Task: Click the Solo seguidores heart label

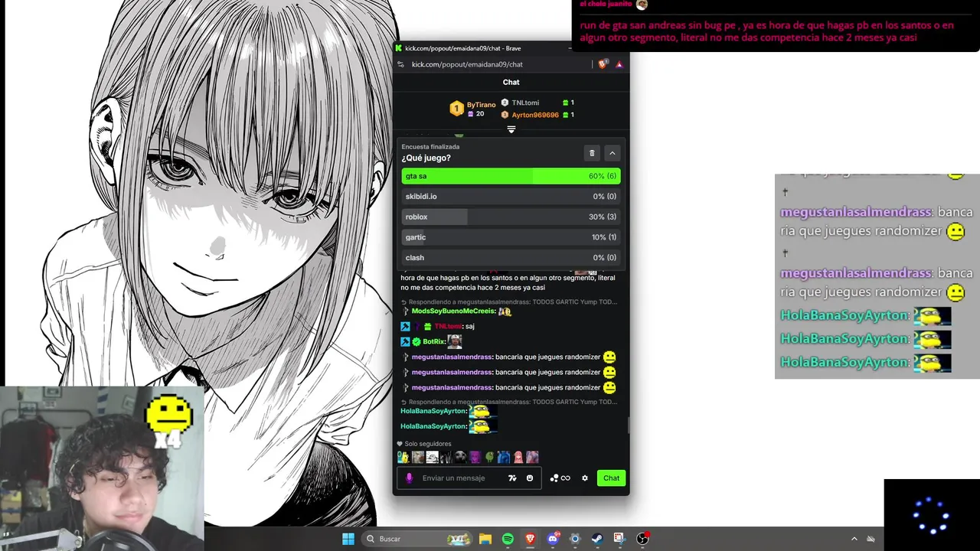Action: 424,444
